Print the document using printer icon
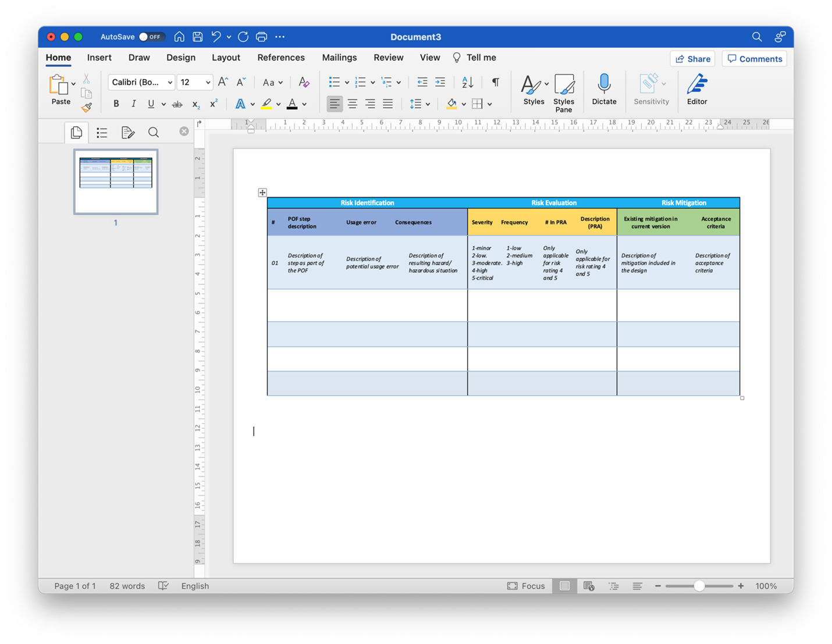 262,37
